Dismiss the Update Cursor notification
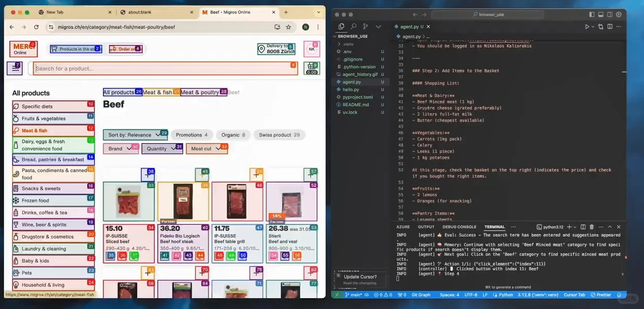 click(340, 276)
